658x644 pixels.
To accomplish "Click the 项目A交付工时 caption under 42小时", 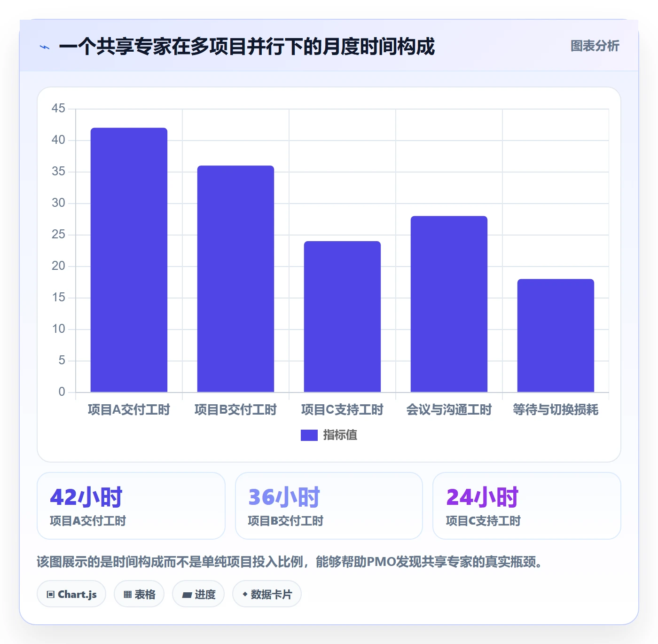I will pos(88,521).
